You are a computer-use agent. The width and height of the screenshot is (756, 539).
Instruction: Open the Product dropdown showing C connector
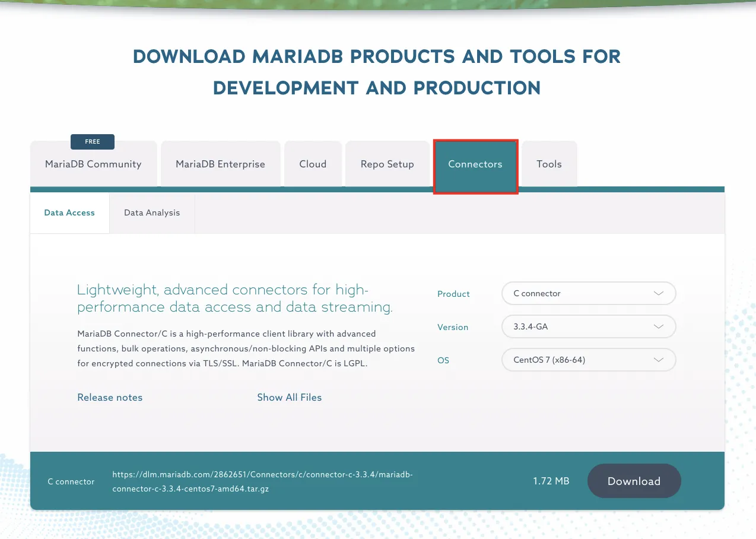(x=589, y=293)
